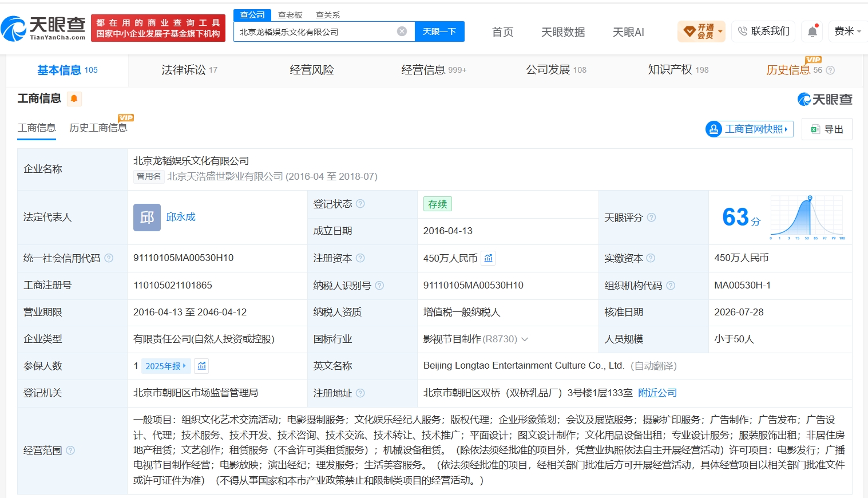Click business term 2016-04-13 至 2046-04-12
This screenshot has width=868, height=498.
(x=190, y=312)
